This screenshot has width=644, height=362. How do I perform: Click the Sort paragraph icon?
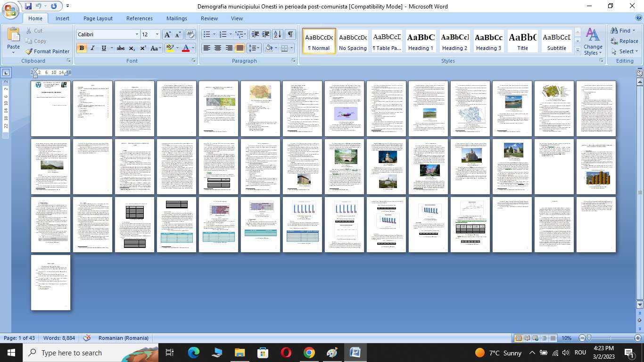[x=278, y=34]
